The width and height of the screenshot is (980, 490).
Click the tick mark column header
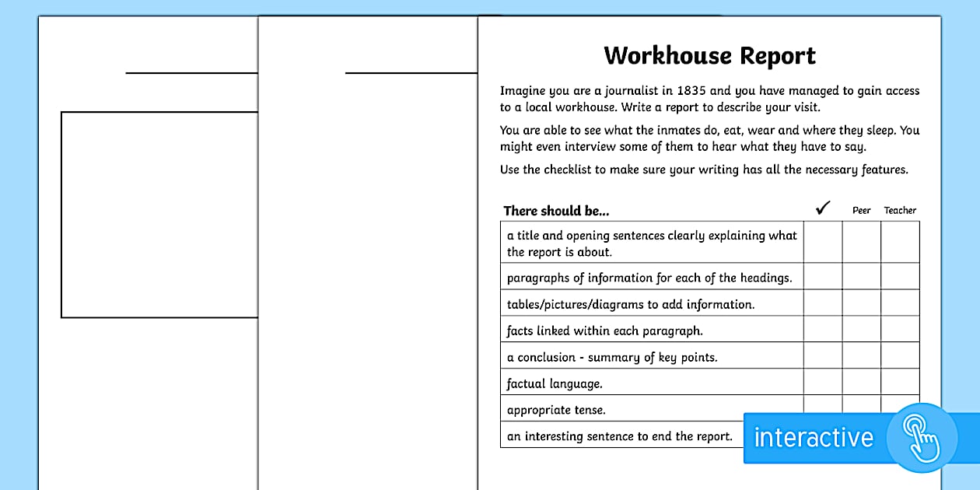tap(822, 208)
